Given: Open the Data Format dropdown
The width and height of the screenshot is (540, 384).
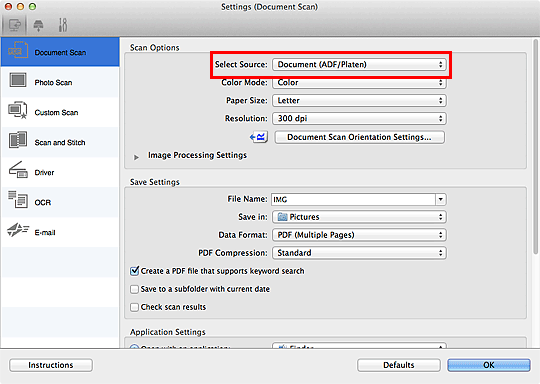Looking at the screenshot, I should click(x=359, y=235).
